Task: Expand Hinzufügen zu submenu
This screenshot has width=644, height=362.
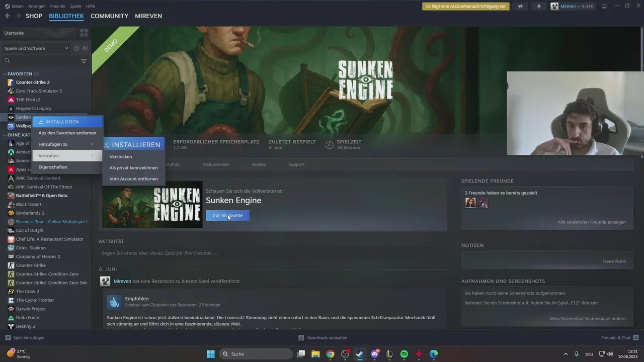Action: (67, 144)
